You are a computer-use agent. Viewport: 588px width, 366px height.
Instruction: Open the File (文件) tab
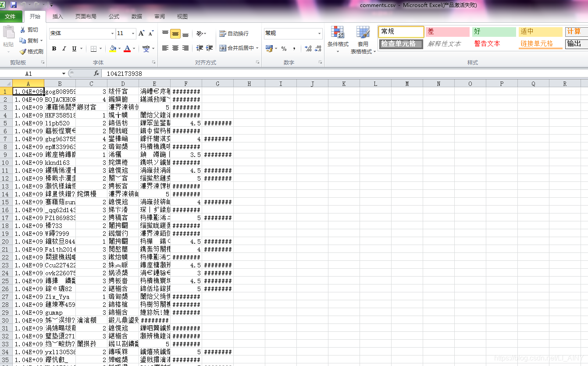point(10,17)
